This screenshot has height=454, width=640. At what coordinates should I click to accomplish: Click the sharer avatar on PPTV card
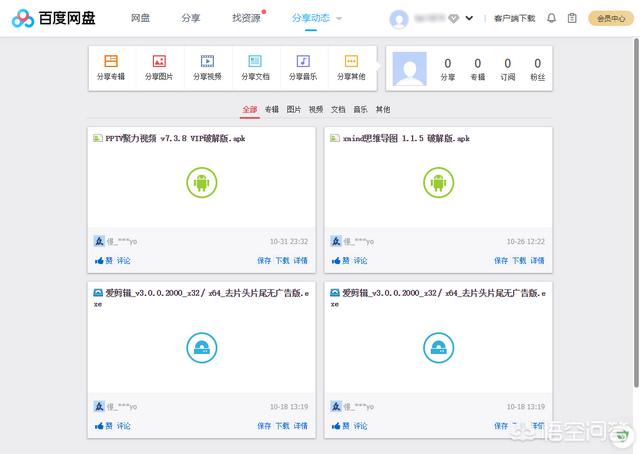[x=99, y=241]
